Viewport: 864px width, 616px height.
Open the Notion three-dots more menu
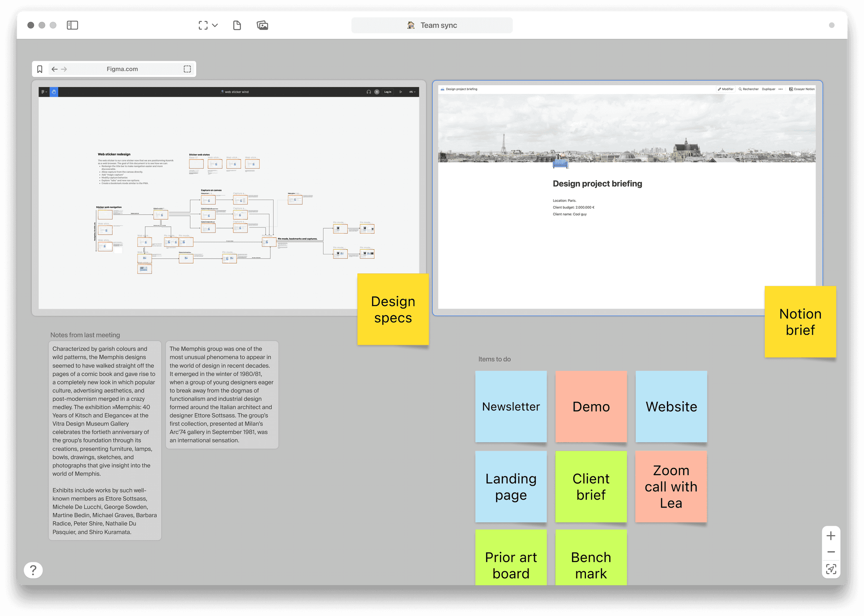[x=780, y=89]
